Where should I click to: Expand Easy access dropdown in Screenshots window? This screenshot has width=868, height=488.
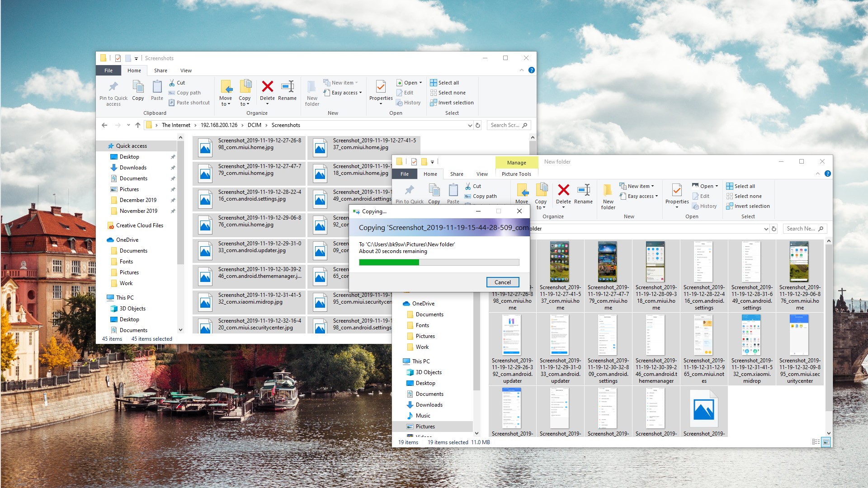coord(346,93)
